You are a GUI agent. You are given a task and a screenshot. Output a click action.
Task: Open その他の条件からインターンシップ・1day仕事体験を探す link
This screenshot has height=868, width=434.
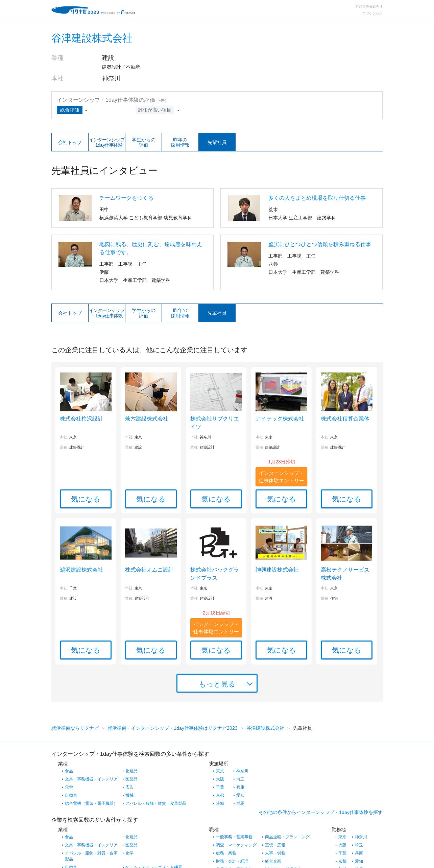point(320,812)
